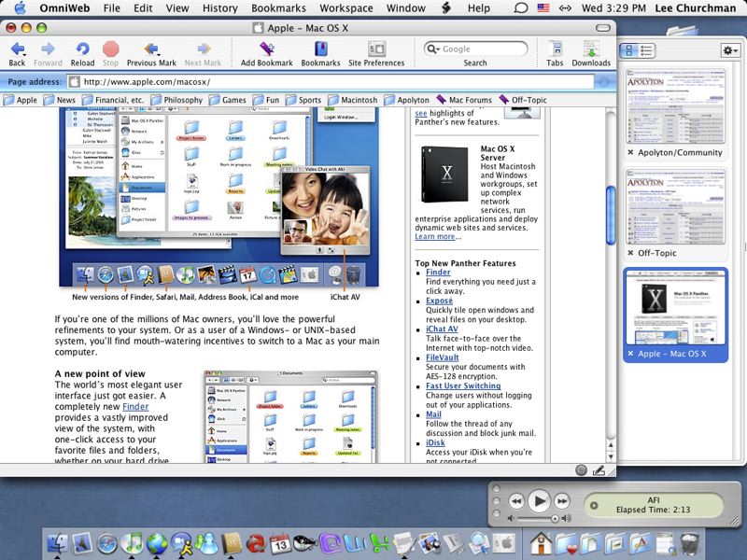The width and height of the screenshot is (747, 560).
Task: Open the Bookmarks book icon
Action: (x=320, y=49)
